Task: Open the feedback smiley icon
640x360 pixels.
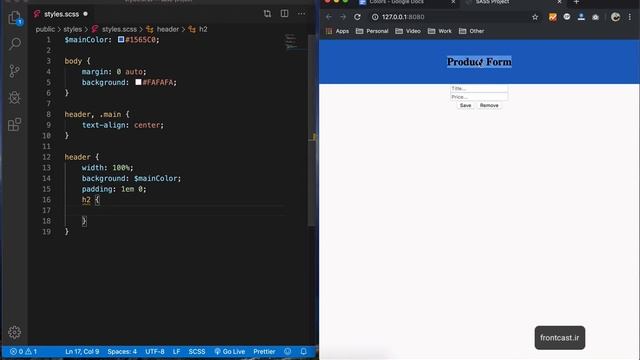Action: point(288,351)
